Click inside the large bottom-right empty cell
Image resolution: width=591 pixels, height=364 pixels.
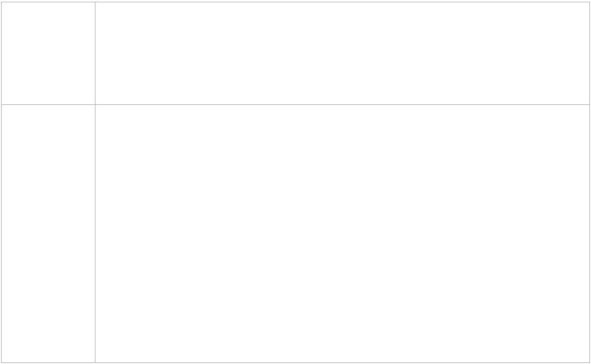342,234
